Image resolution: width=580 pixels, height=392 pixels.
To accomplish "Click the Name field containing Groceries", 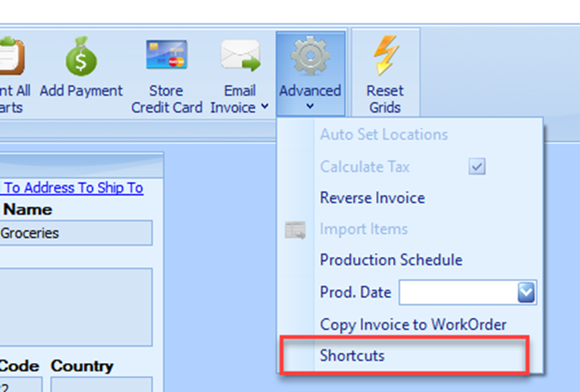I will (75, 234).
